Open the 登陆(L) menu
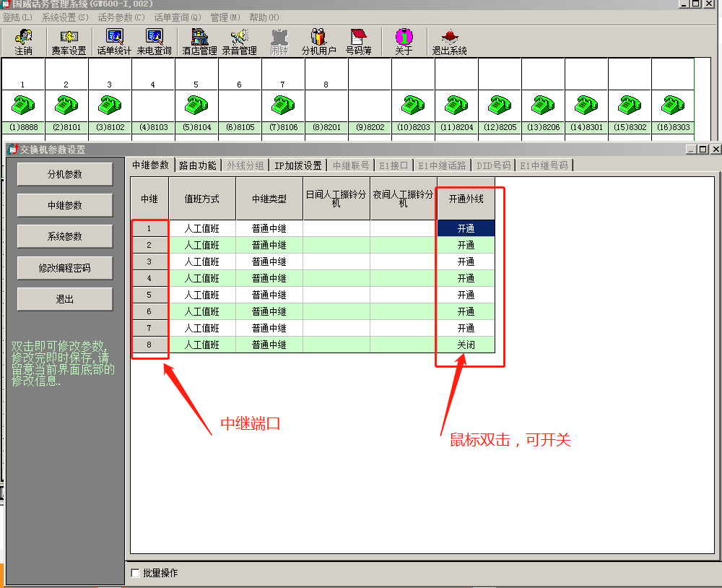 (17, 17)
